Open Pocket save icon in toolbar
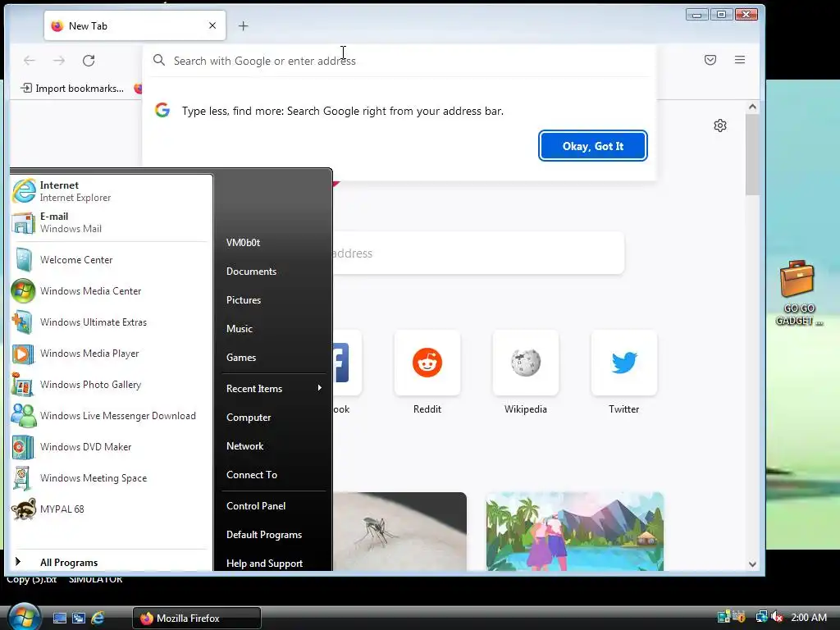840x630 pixels. coord(710,60)
